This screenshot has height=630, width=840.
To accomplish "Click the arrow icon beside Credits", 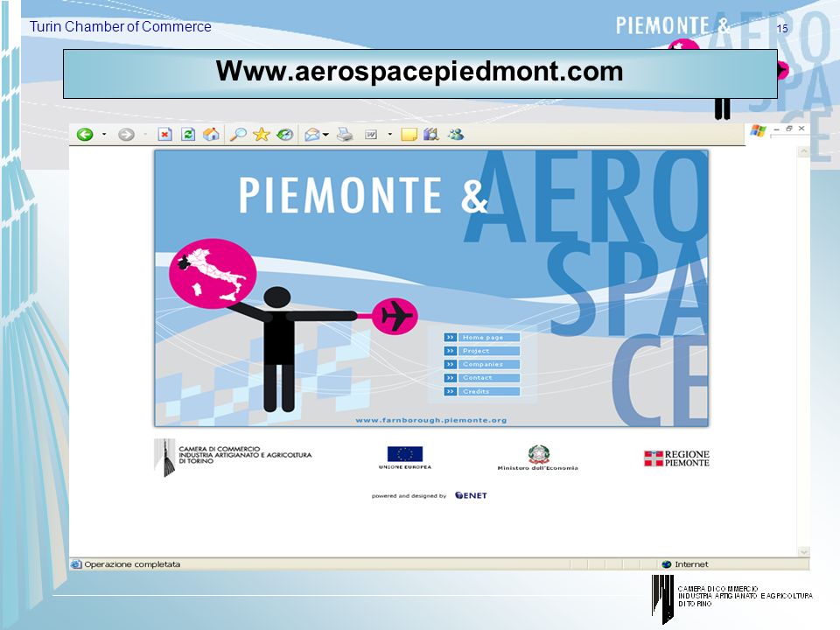I will [x=450, y=392].
